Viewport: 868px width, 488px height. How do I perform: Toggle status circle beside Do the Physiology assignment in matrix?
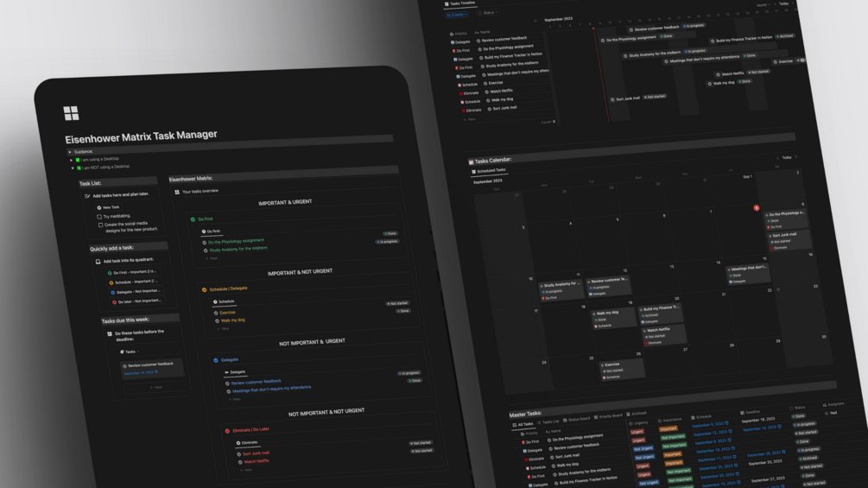coord(205,243)
